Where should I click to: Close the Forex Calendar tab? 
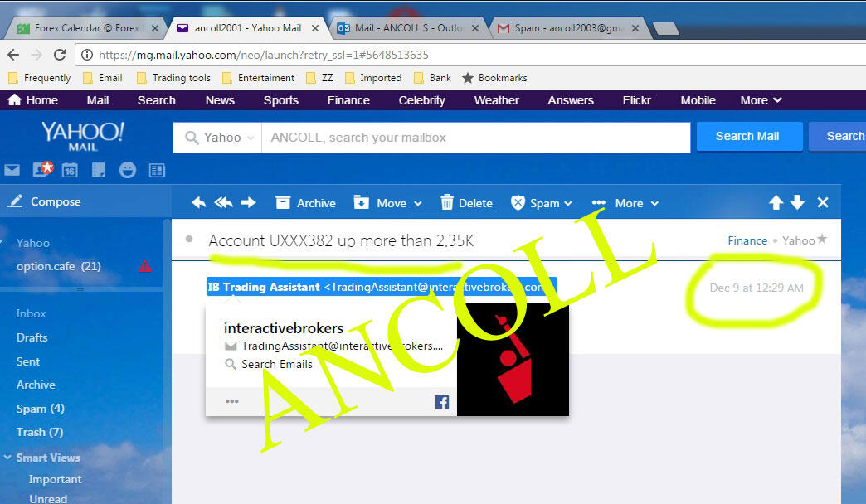point(154,28)
